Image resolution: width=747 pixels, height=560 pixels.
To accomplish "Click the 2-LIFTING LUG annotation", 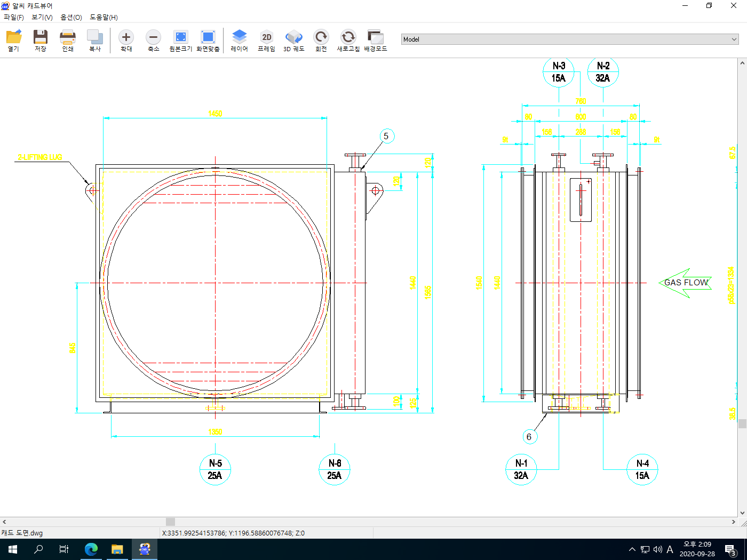I will click(x=40, y=157).
